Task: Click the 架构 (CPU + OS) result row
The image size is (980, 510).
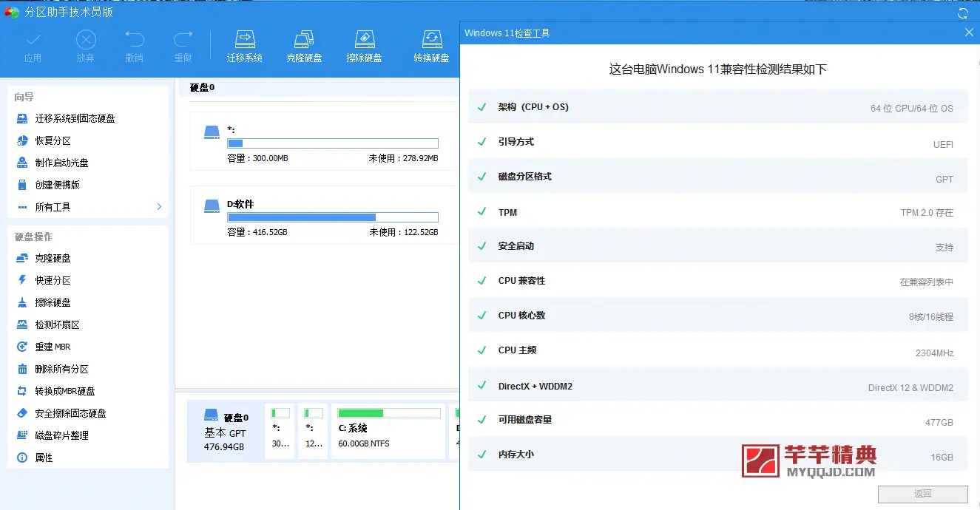Action: pyautogui.click(x=718, y=107)
